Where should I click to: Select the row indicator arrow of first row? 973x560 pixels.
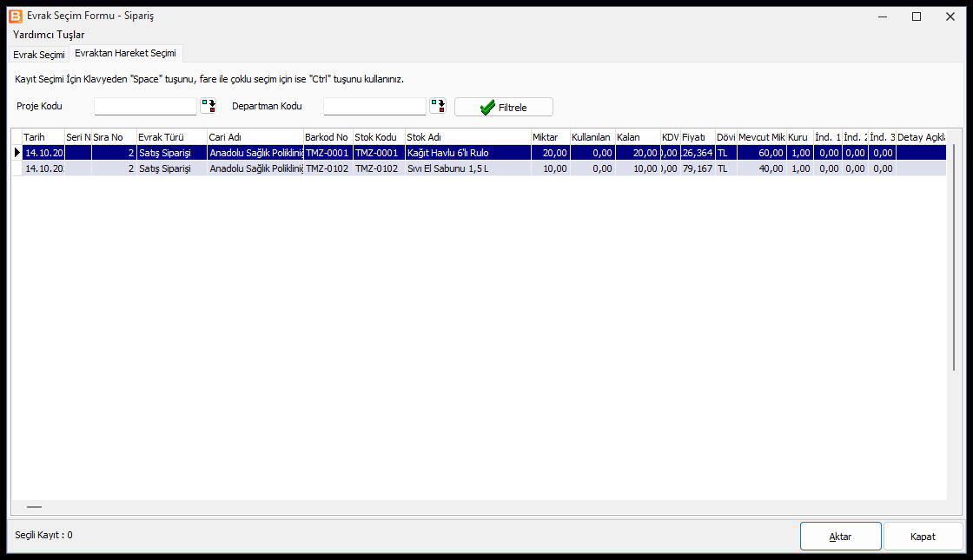click(17, 153)
